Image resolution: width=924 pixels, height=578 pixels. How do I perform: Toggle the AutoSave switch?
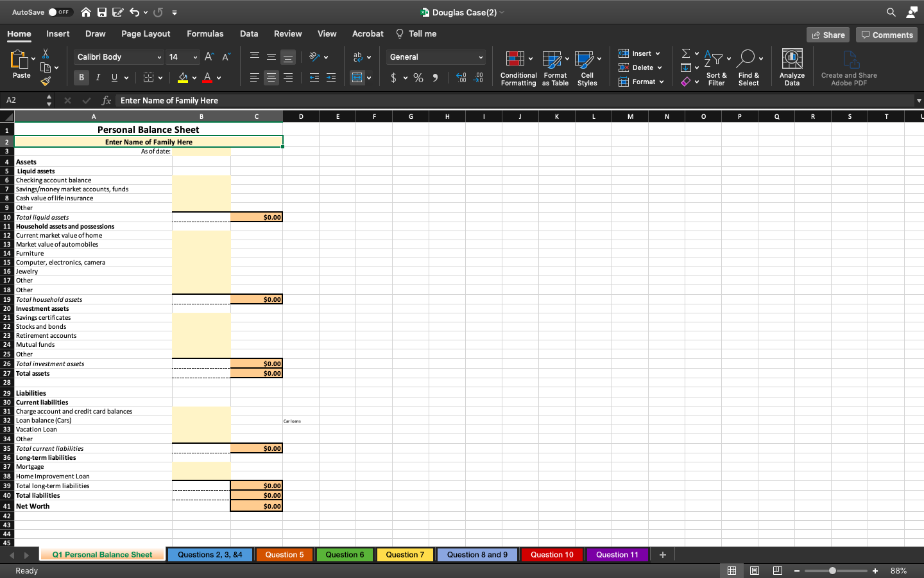point(60,12)
